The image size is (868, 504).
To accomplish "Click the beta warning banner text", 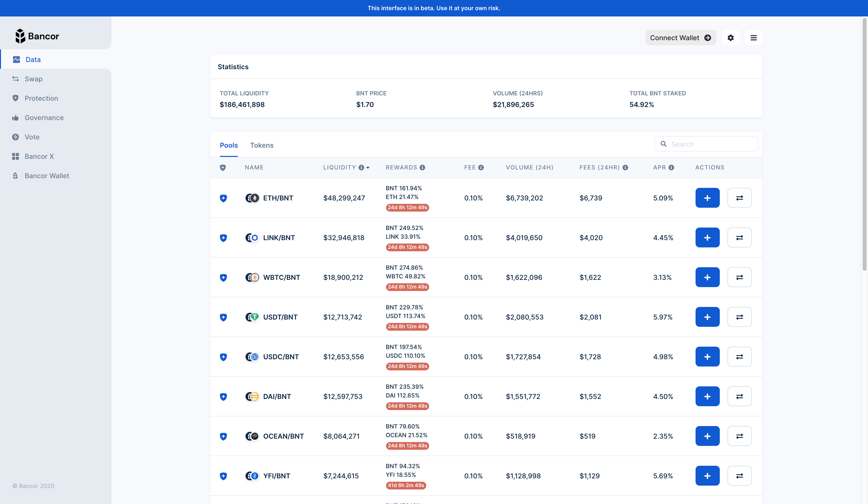I will [434, 8].
